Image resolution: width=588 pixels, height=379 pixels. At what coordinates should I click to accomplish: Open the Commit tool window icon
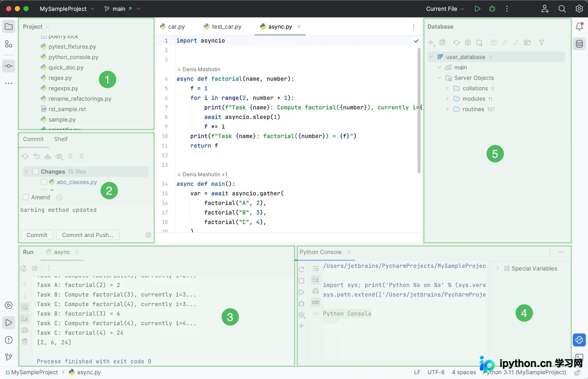(9, 66)
